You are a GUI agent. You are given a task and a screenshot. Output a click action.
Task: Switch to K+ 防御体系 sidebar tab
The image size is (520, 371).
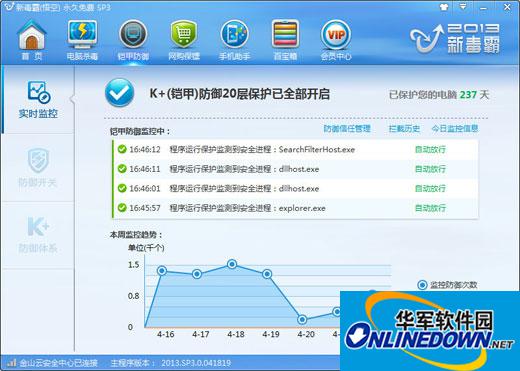coord(38,234)
